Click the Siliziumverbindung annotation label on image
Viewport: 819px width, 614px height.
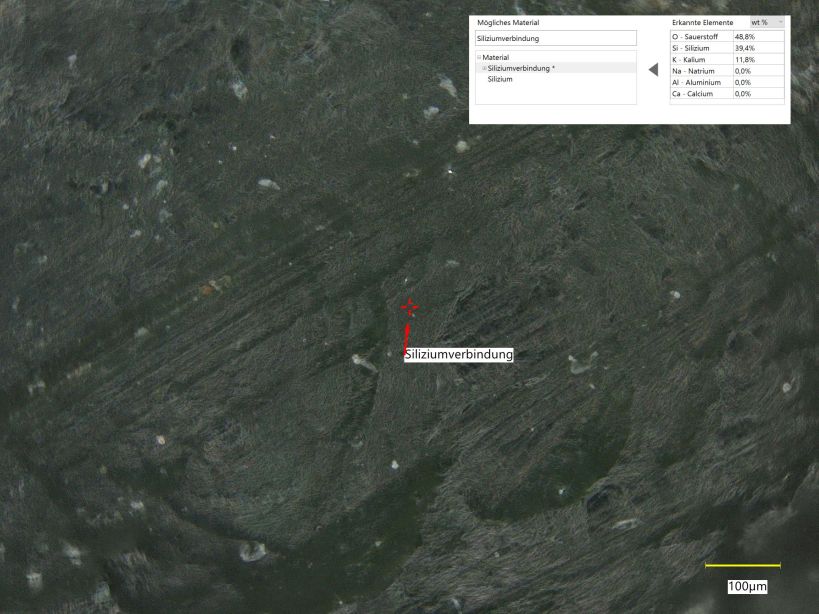(459, 355)
